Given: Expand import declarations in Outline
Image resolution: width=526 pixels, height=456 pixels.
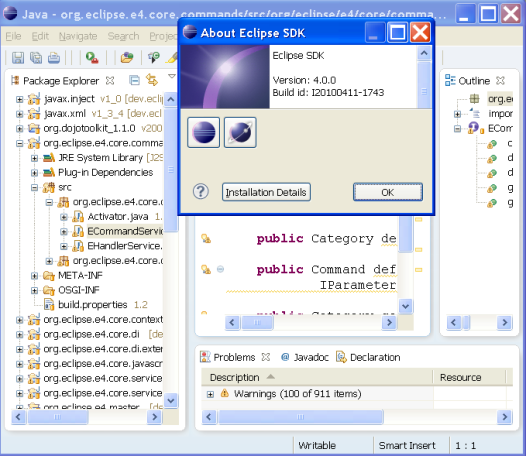Looking at the screenshot, I should point(457,114).
